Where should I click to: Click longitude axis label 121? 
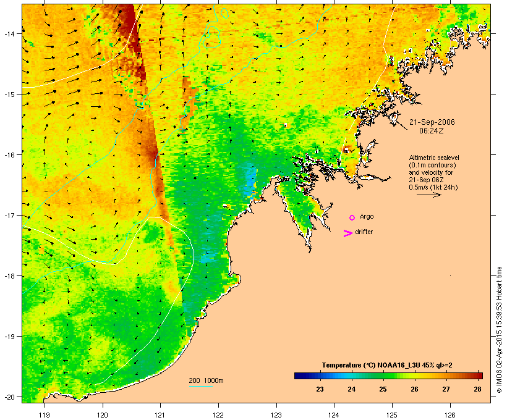coord(160,415)
